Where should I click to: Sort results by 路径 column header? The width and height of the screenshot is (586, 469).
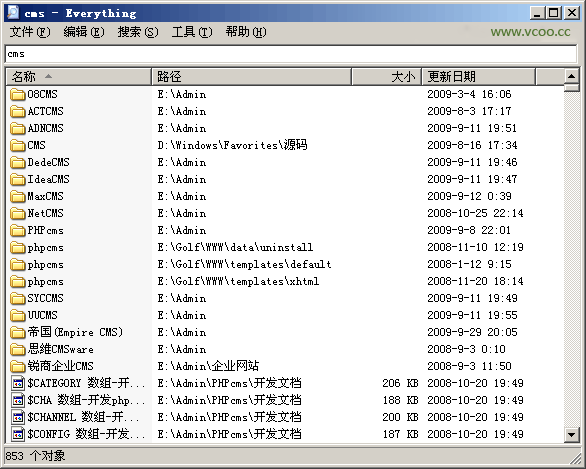252,77
